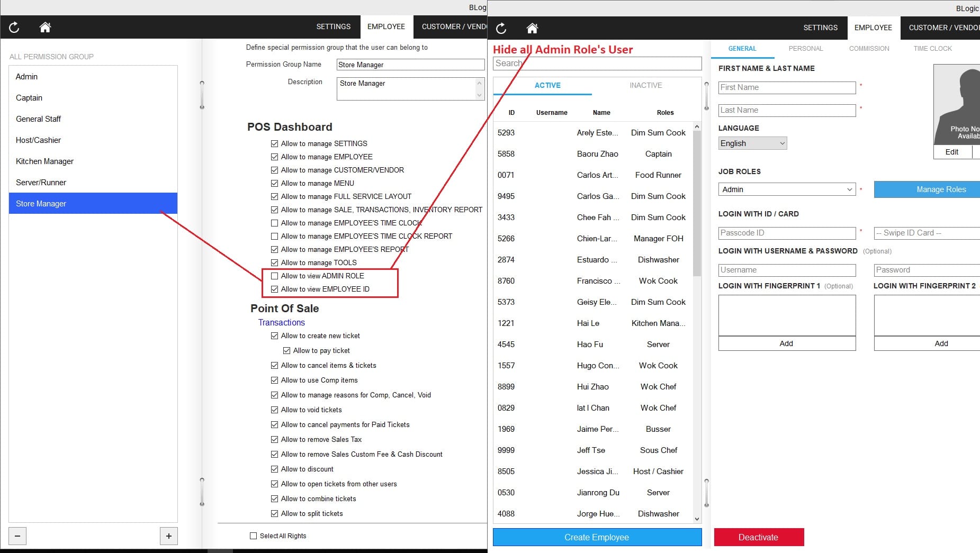Click the refresh icon in right window
Image resolution: width=980 pixels, height=553 pixels.
point(501,28)
